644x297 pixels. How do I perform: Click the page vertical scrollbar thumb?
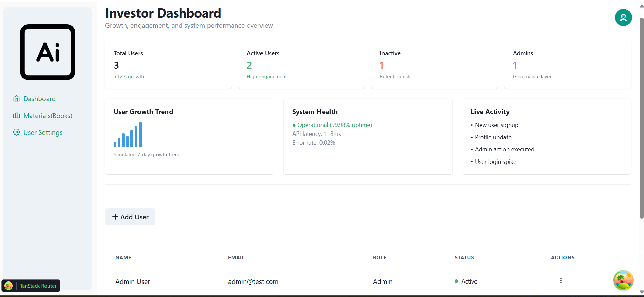642,118
